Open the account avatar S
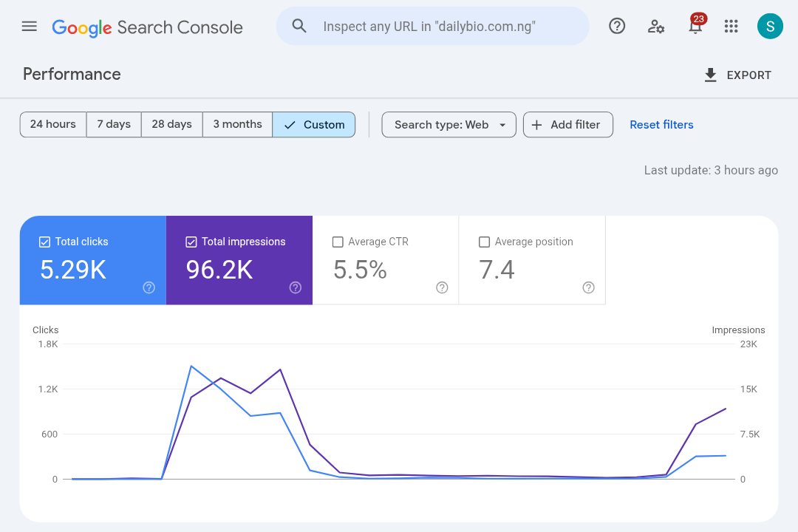The width and height of the screenshot is (798, 532). [770, 26]
